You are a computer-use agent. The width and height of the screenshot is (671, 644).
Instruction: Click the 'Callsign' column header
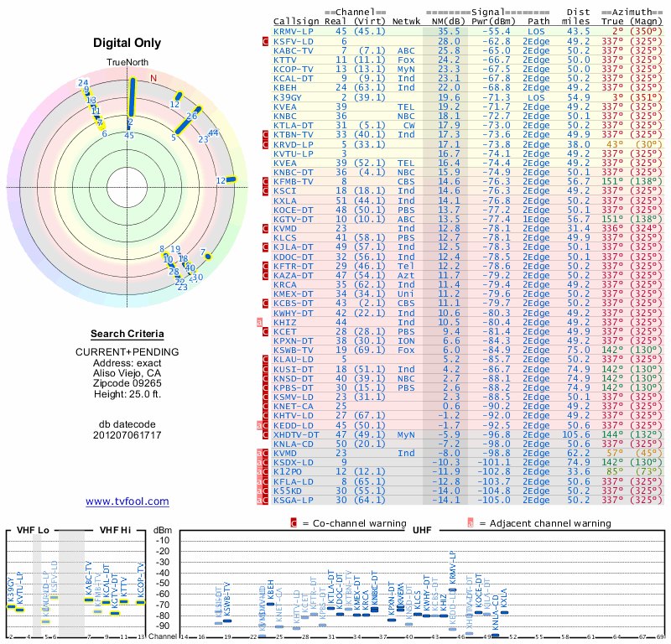click(296, 22)
